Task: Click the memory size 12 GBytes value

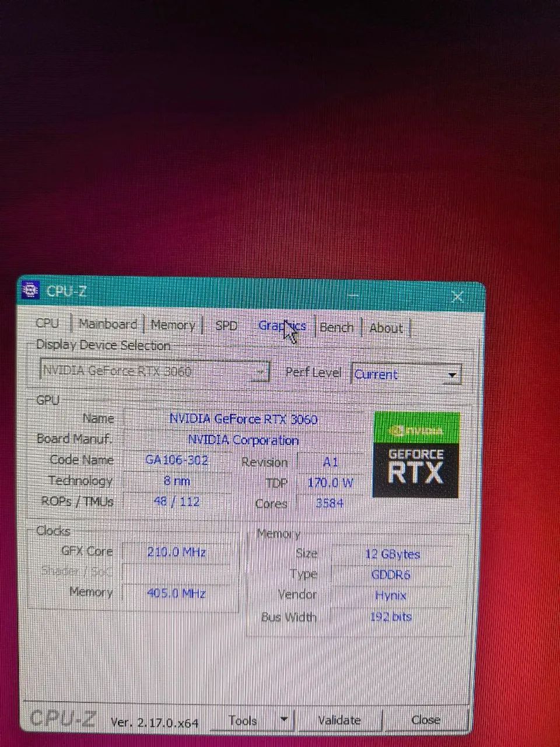Action: (x=393, y=554)
